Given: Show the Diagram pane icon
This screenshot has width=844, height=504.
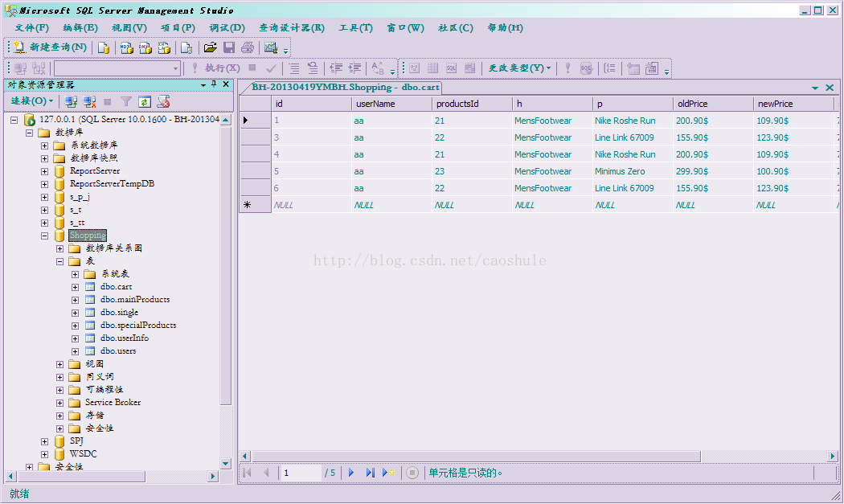Looking at the screenshot, I should [415, 68].
